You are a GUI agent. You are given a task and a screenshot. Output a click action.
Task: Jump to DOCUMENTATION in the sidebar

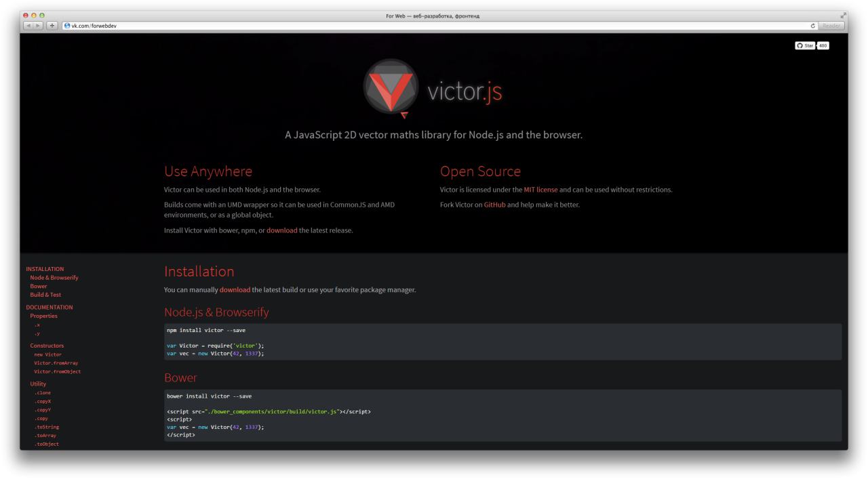49,307
